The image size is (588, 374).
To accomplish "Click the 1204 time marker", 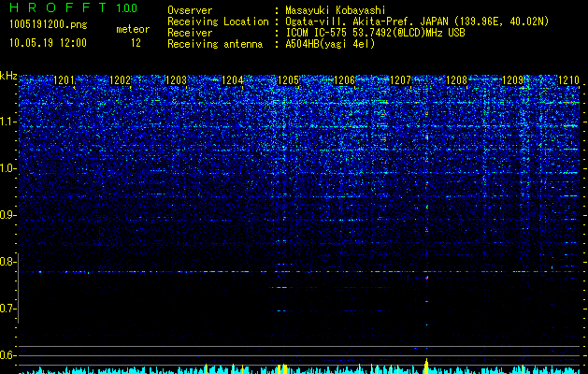I will [233, 79].
